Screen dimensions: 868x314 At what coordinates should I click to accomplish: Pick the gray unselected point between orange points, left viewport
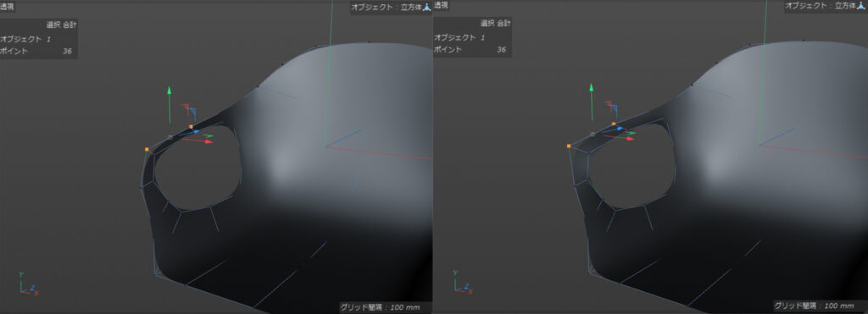pos(170,136)
